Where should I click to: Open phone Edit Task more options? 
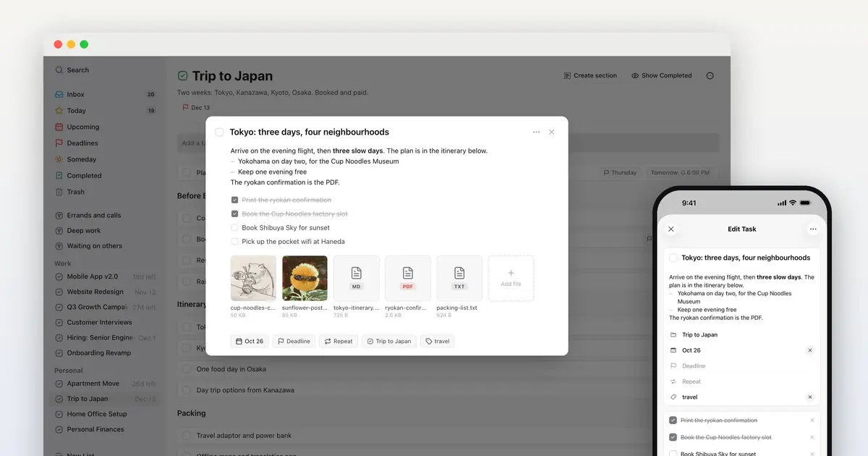pos(813,229)
